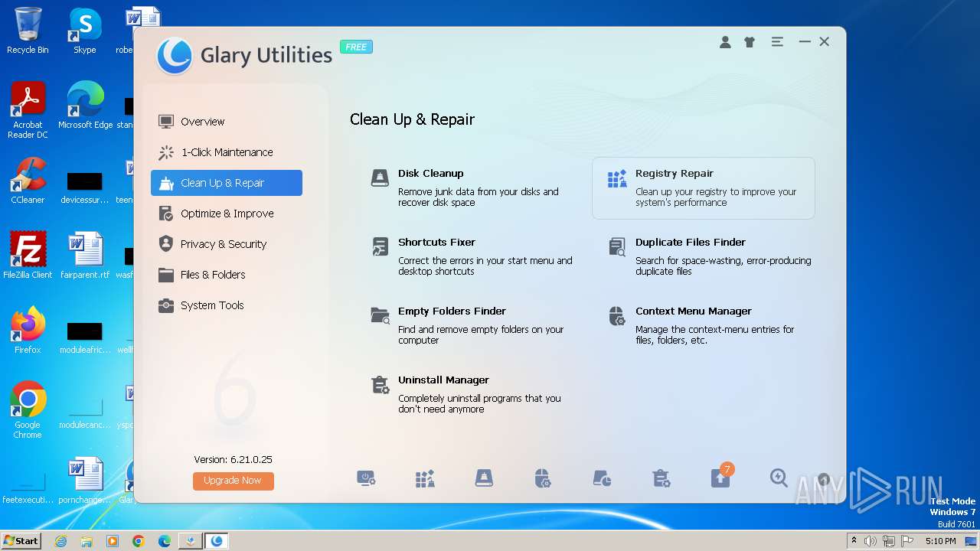Click the software update icon with badge 7
This screenshot has width=980, height=551.
point(720,477)
